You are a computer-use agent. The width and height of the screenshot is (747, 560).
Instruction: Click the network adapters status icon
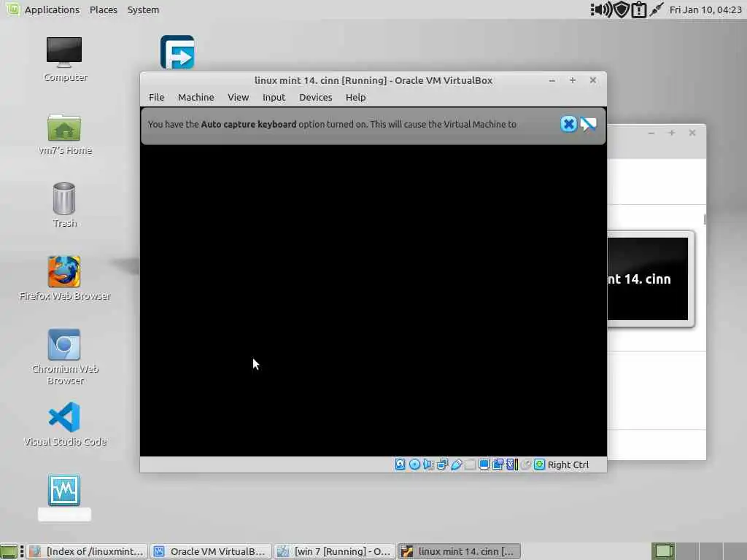[x=442, y=464]
